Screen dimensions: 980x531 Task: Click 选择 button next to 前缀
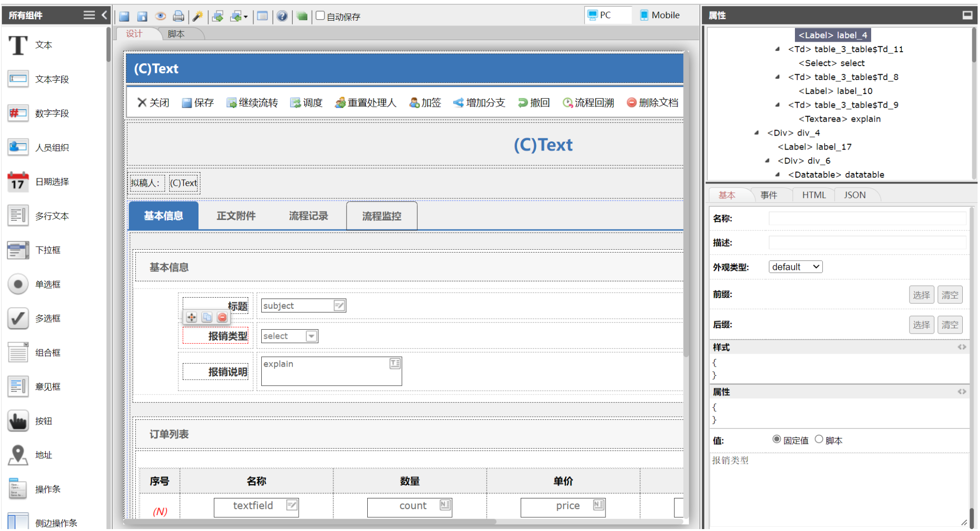(921, 295)
